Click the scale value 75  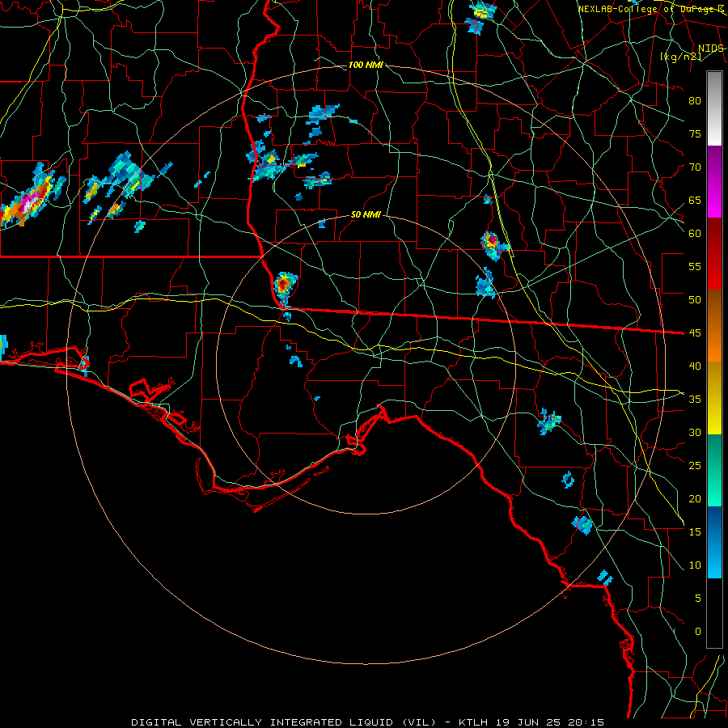coord(695,133)
